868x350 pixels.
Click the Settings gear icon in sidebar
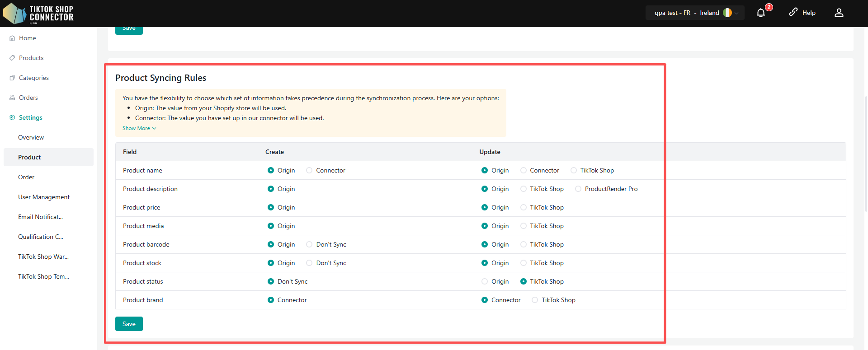click(12, 117)
